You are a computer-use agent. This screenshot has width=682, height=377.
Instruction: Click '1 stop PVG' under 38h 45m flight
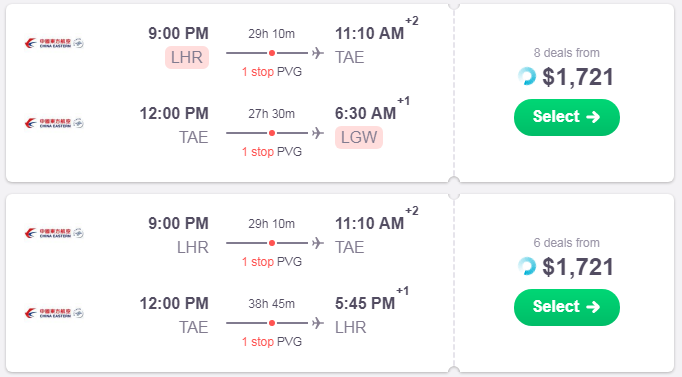(x=272, y=342)
